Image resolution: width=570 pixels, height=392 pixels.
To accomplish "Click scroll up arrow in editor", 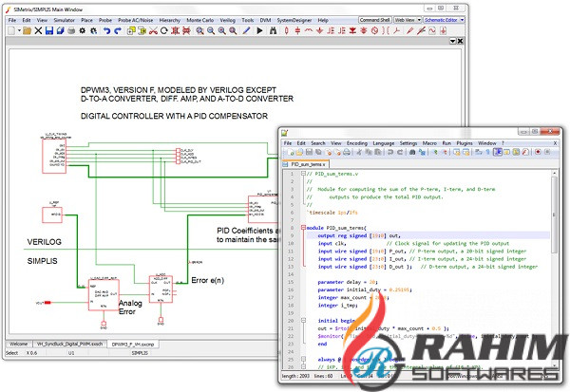I will click(554, 173).
